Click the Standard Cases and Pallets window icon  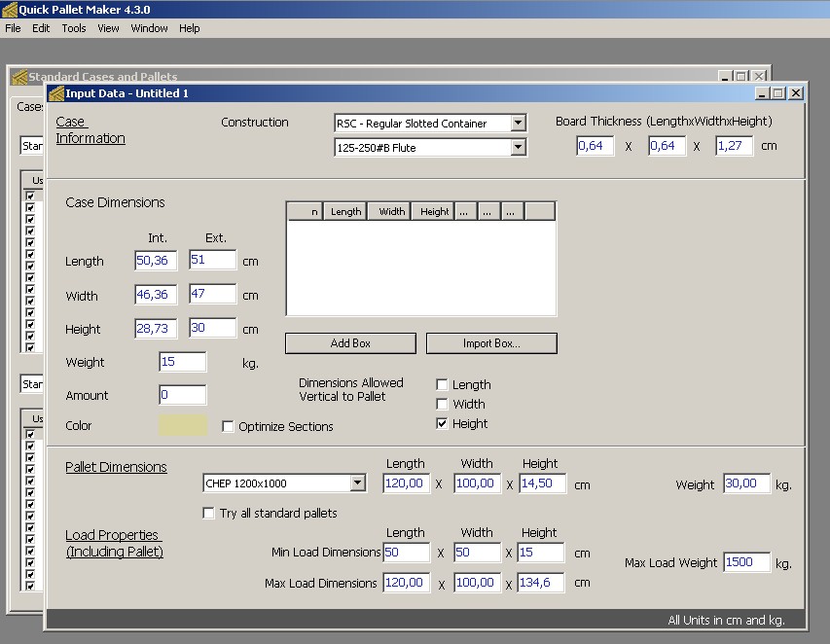click(x=19, y=77)
